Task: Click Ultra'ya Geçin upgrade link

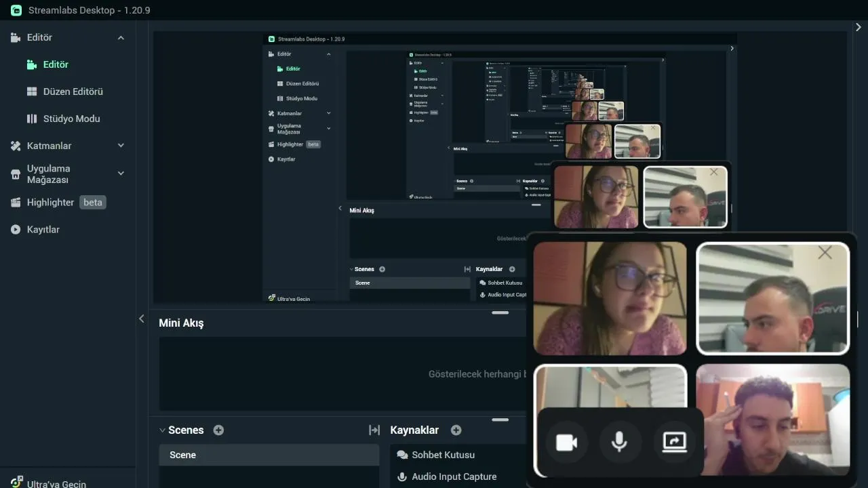Action: (x=56, y=484)
